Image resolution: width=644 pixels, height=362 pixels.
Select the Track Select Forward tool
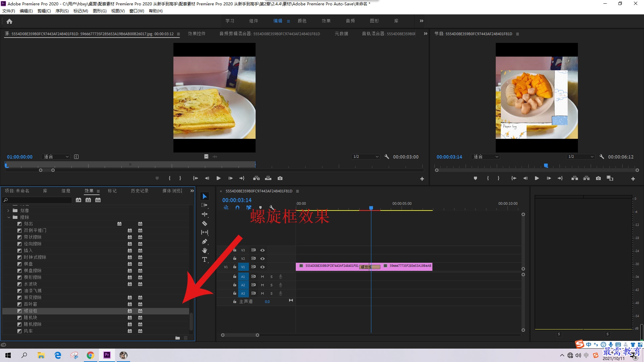(204, 205)
